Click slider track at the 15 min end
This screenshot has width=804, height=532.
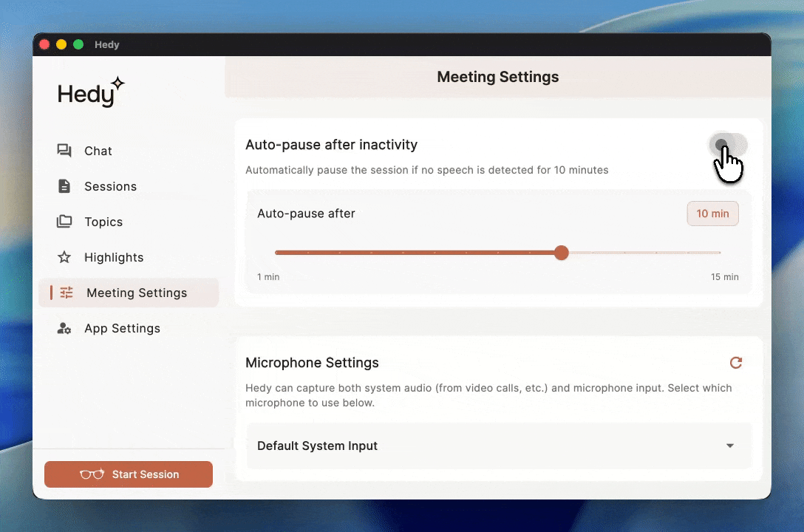(719, 253)
